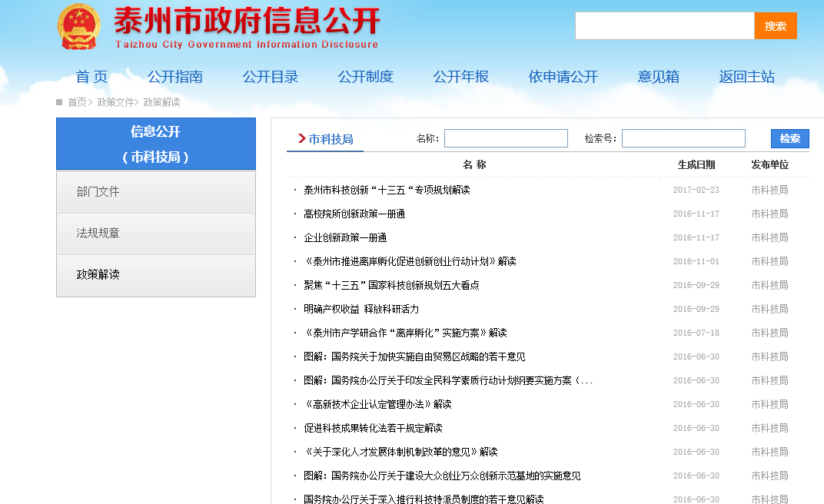Select 公开年报 in the top navigation
Screen dimensions: 824x504
coord(461,77)
